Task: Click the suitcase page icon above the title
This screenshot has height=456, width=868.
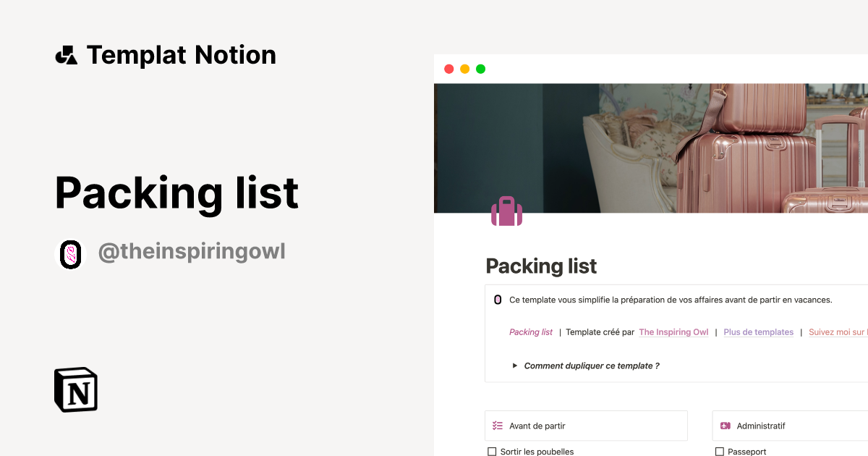Action: pyautogui.click(x=506, y=211)
